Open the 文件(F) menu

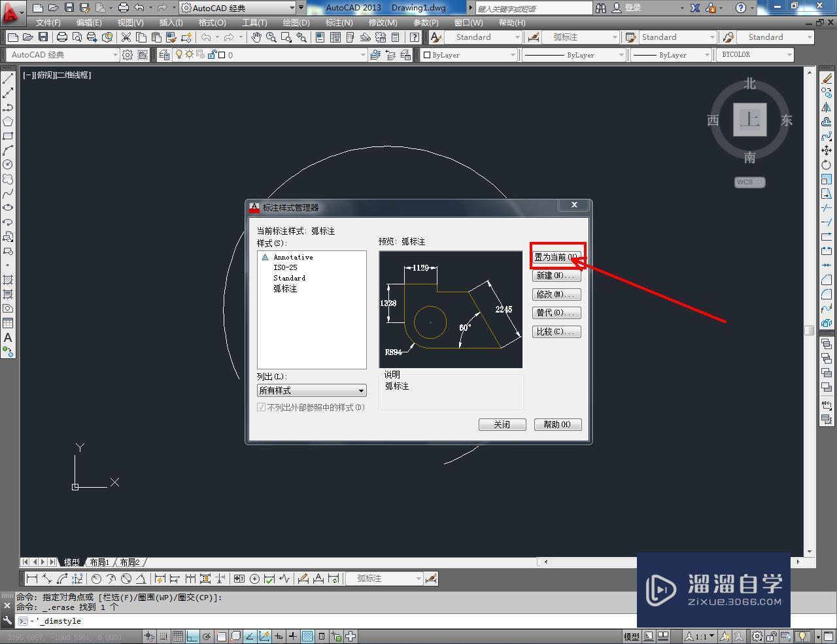coord(48,22)
